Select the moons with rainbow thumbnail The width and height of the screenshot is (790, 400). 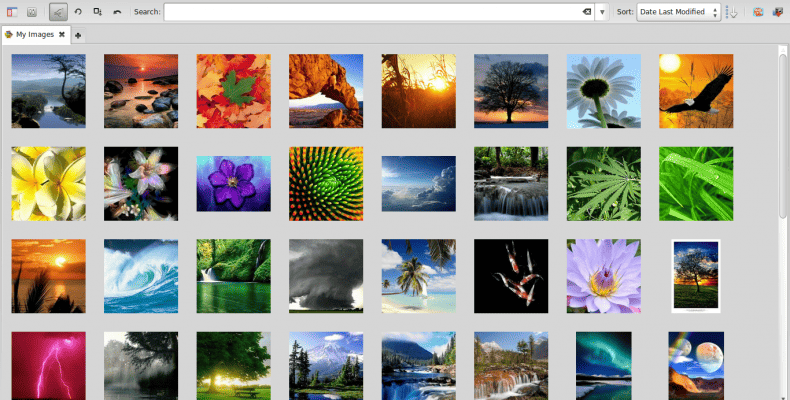[696, 366]
